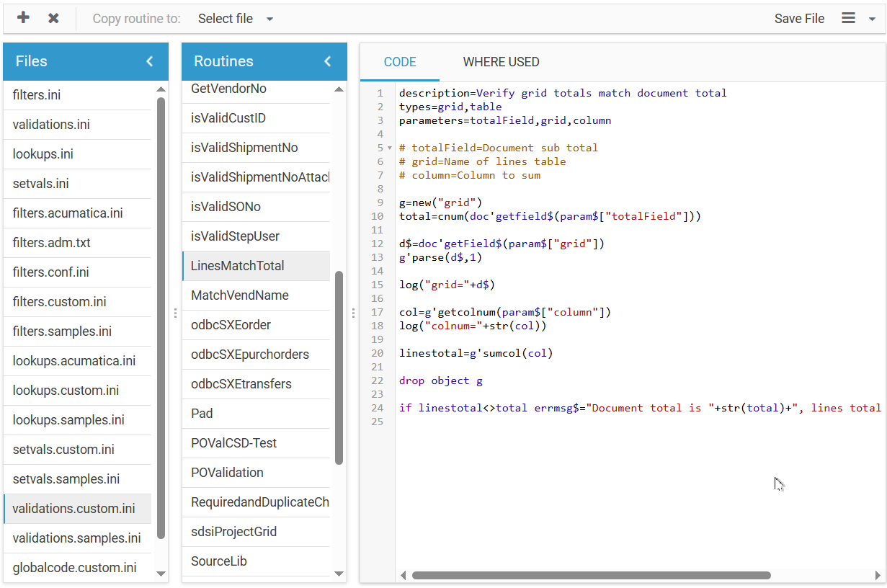
Task: Select setvals.ini file
Action: [x=77, y=184]
